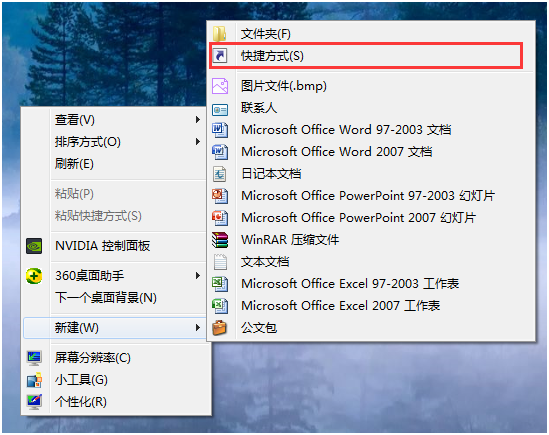Click the WinRAR books icon
This screenshot has width=549, height=435.
pyautogui.click(x=220, y=240)
